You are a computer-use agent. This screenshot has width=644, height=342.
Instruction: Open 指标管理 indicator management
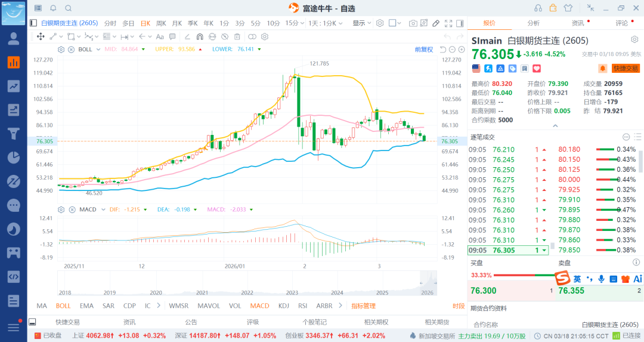364,306
